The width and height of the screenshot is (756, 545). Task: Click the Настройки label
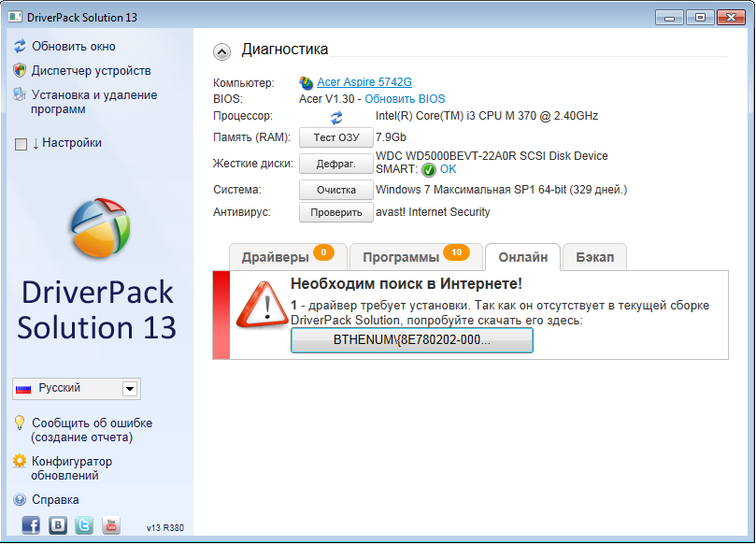[x=72, y=143]
